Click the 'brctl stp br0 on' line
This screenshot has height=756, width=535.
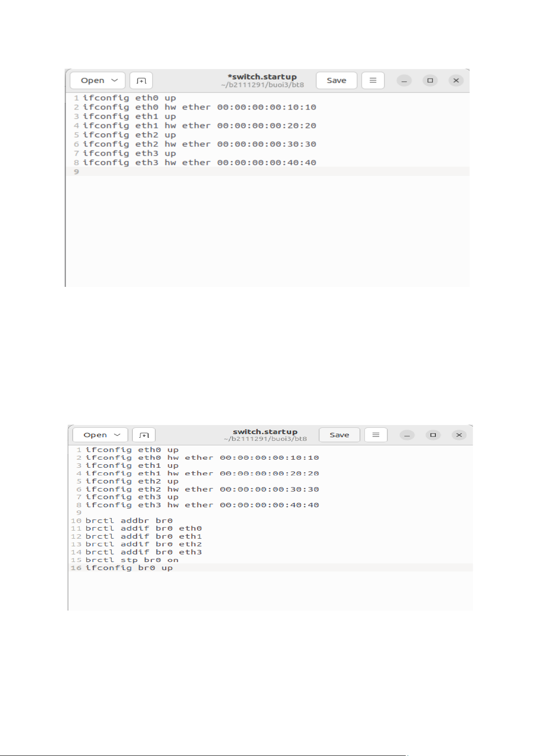pos(132,560)
